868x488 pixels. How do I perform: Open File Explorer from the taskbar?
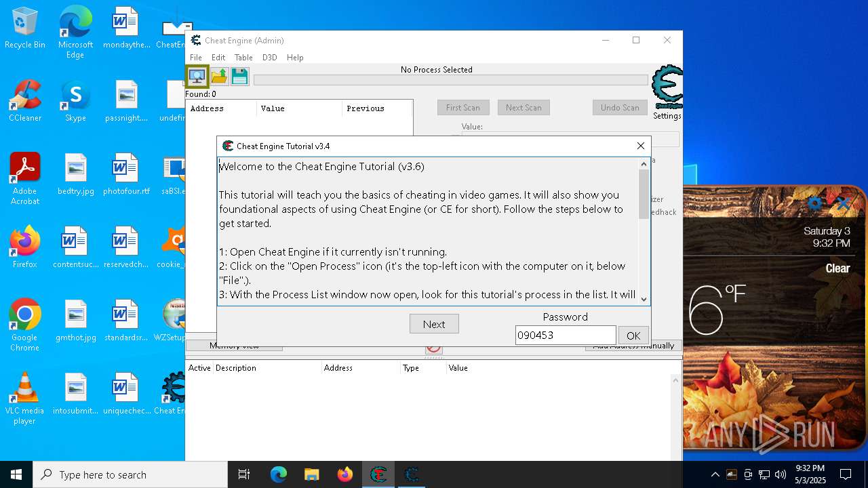[311, 474]
